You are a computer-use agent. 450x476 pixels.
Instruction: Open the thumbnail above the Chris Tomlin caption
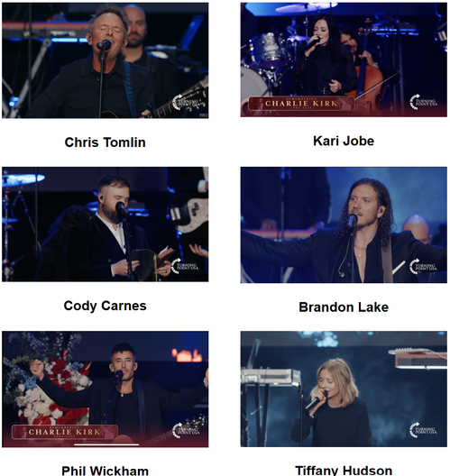106,60
